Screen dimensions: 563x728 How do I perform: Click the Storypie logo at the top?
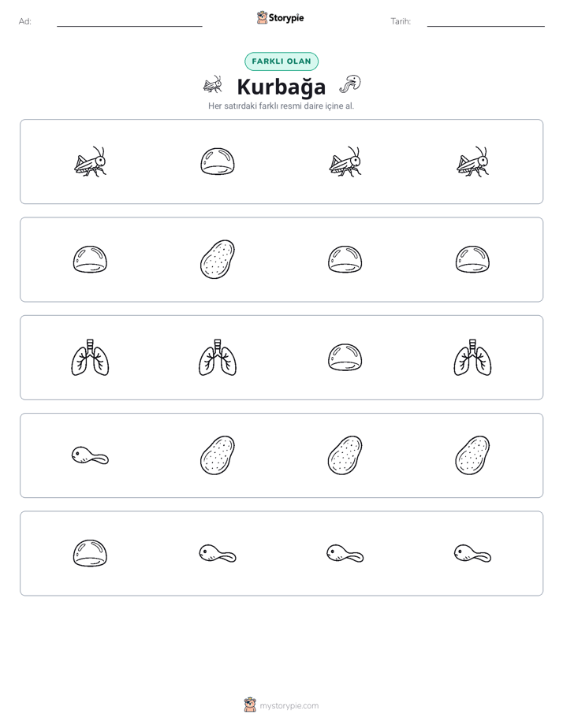coord(281,17)
